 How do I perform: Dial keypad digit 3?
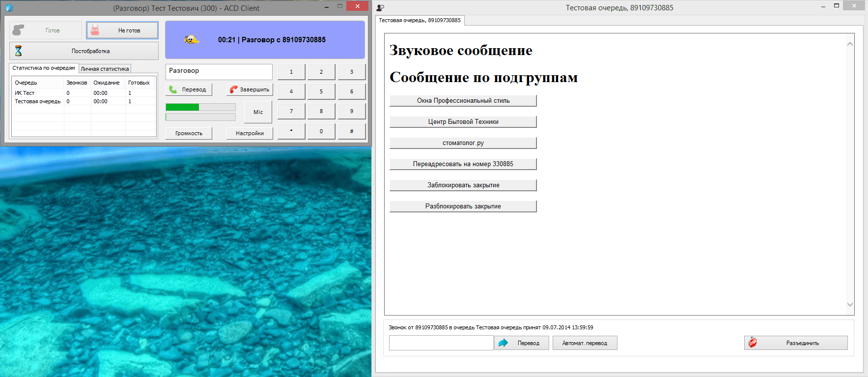pyautogui.click(x=352, y=72)
